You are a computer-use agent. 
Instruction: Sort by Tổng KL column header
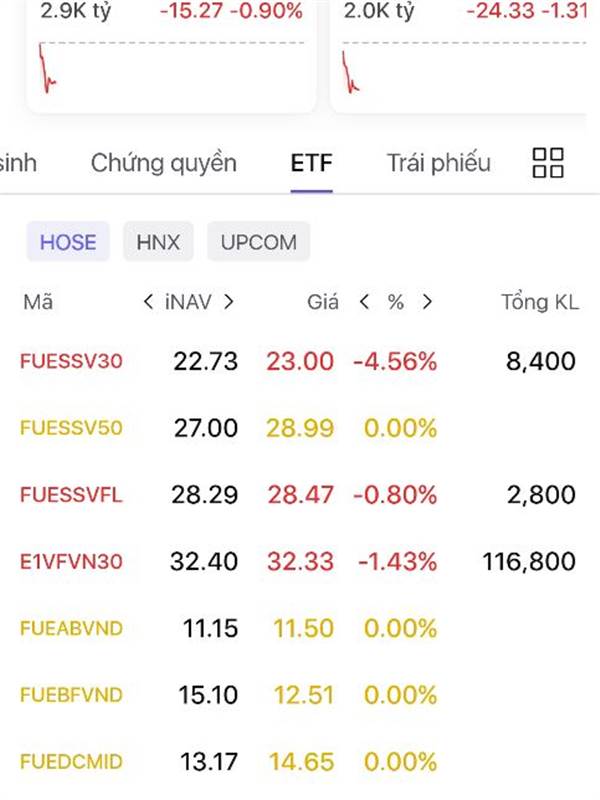(540, 302)
